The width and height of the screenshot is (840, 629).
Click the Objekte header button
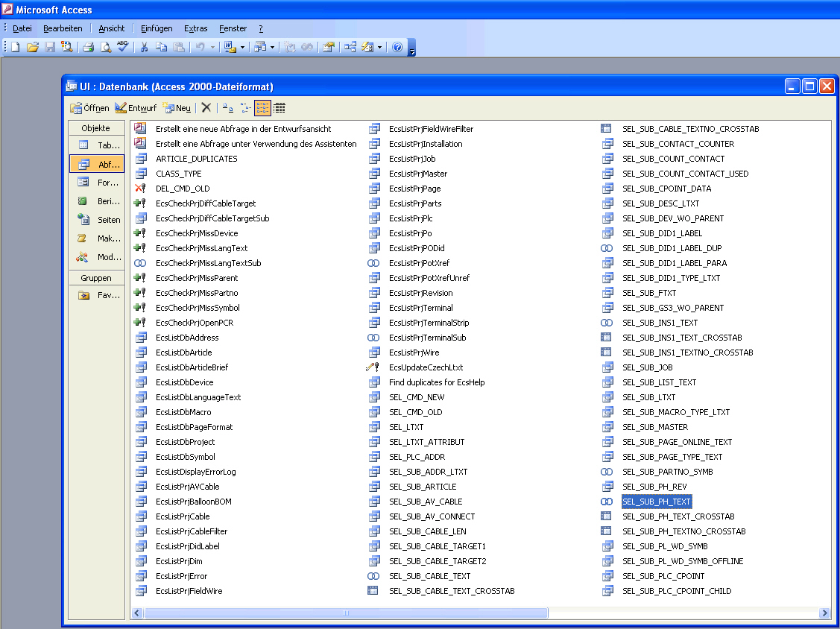(x=96, y=128)
